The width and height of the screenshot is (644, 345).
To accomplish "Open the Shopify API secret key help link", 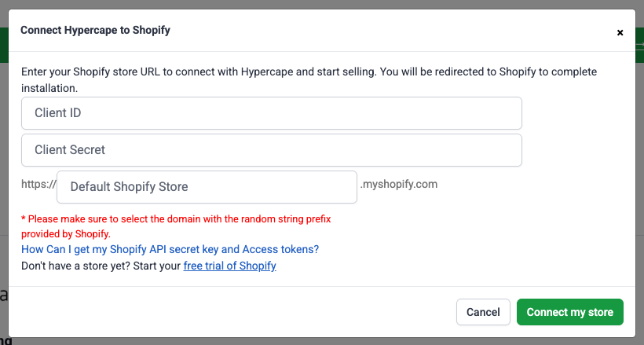I will point(170,249).
